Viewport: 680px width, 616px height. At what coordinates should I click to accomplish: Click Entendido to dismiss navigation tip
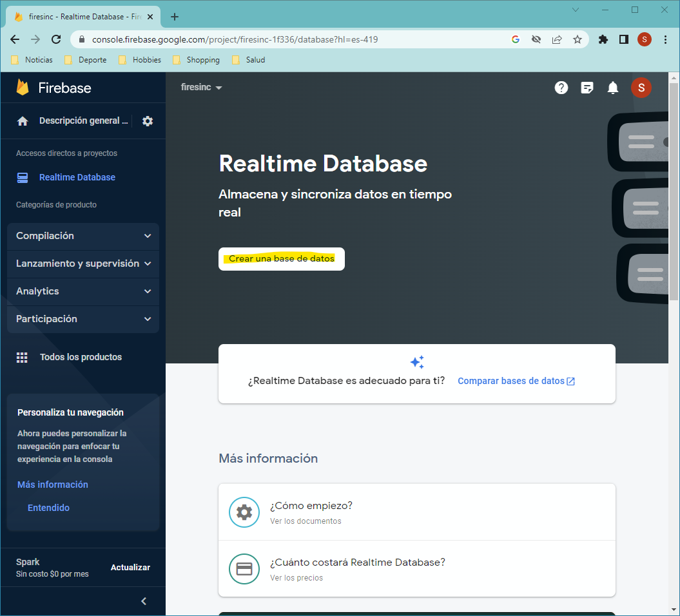(x=48, y=508)
